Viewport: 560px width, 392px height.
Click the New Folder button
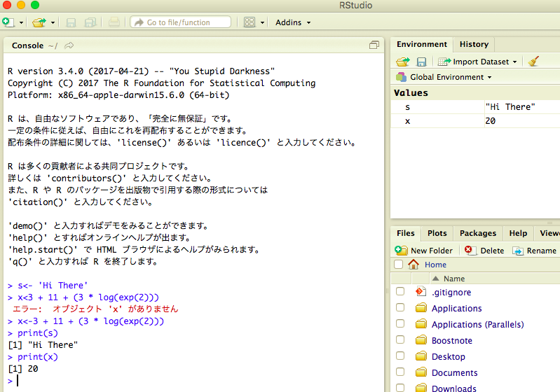[423, 251]
